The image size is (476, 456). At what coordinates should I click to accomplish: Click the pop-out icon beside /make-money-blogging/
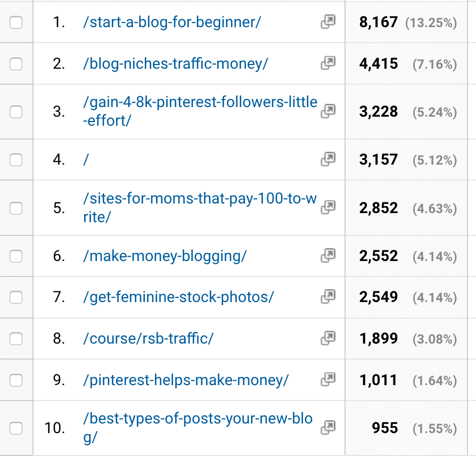coord(329,256)
